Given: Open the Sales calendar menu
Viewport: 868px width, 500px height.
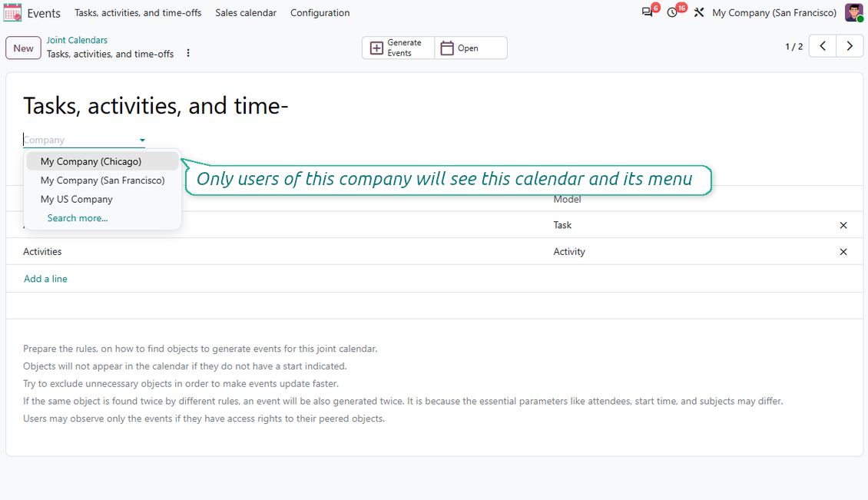Looking at the screenshot, I should coord(246,12).
